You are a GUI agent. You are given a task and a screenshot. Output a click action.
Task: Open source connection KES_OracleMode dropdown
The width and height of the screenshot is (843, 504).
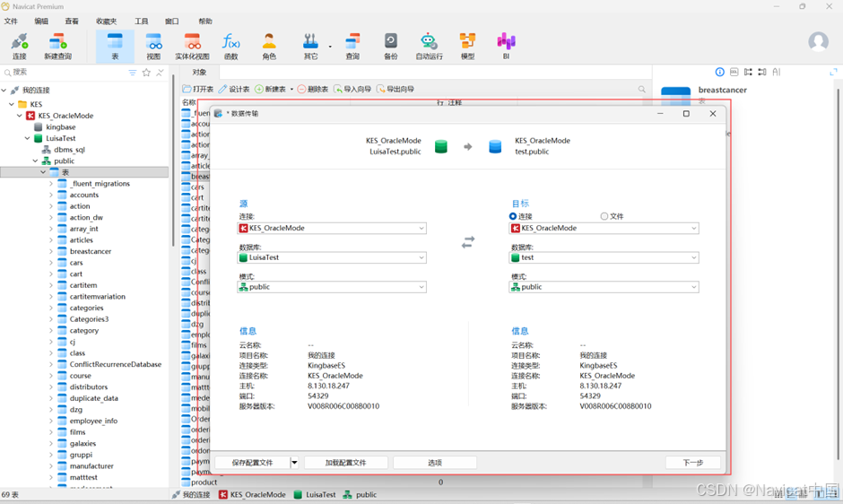click(x=332, y=228)
